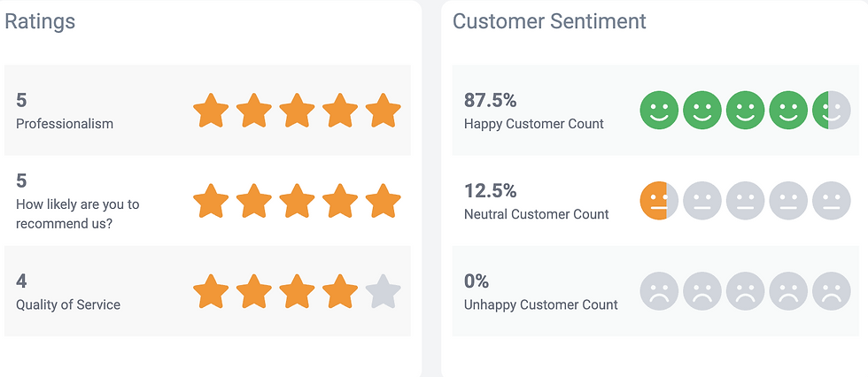Click the half-filled green happy face

831,111
